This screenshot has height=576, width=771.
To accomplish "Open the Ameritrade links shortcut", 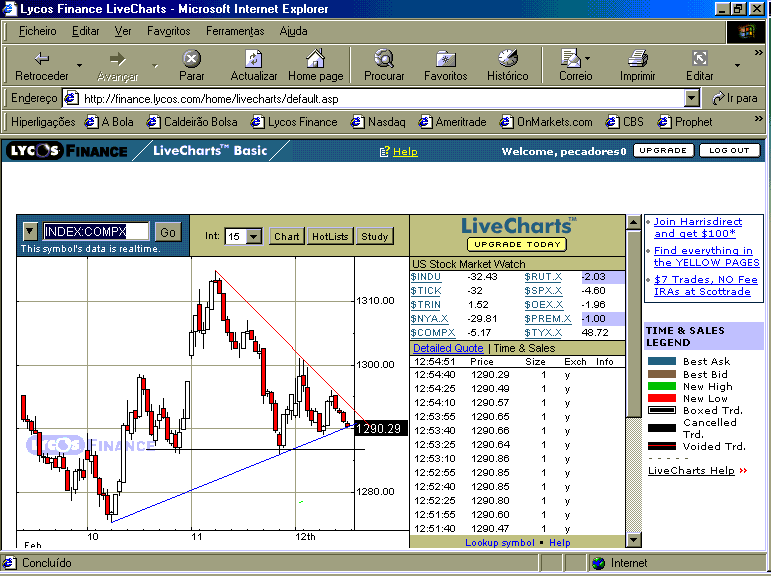I will click(452, 121).
